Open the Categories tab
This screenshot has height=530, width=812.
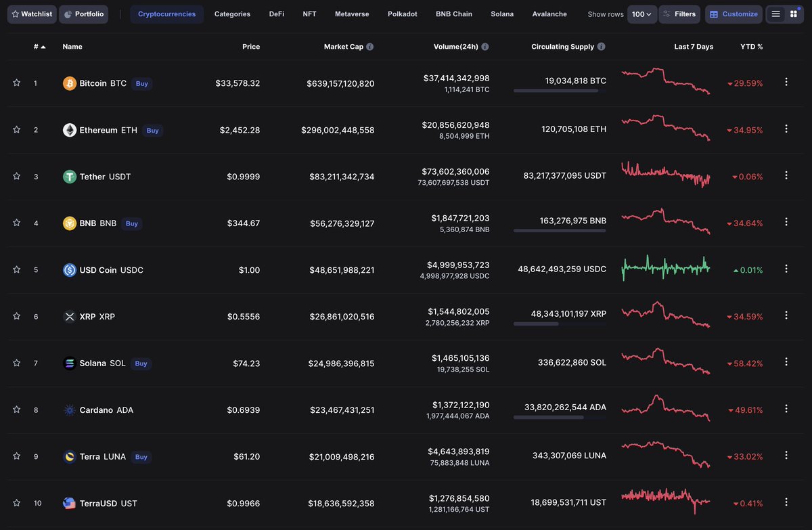[x=232, y=14]
